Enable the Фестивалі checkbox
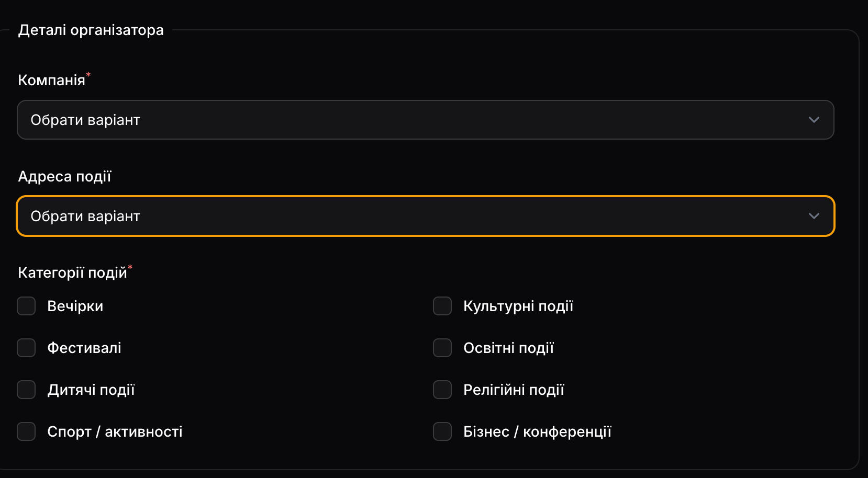This screenshot has width=868, height=478. click(x=26, y=348)
